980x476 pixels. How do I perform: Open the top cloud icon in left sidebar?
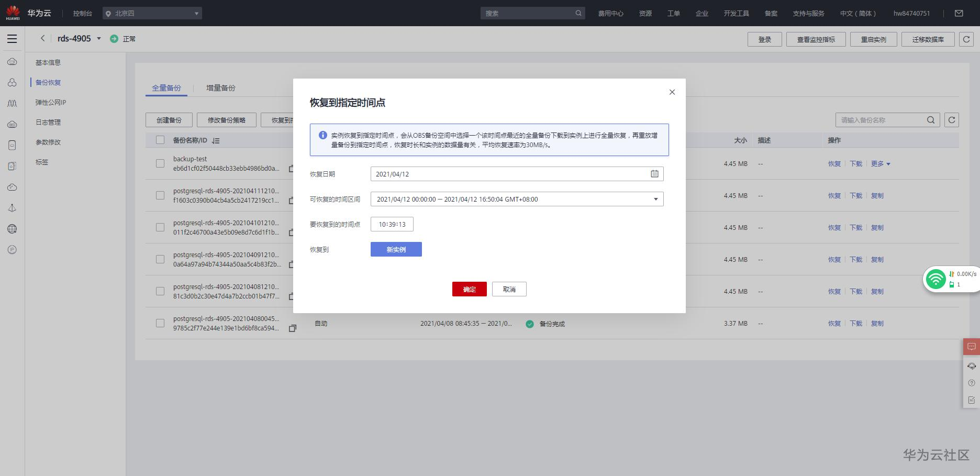(12, 62)
